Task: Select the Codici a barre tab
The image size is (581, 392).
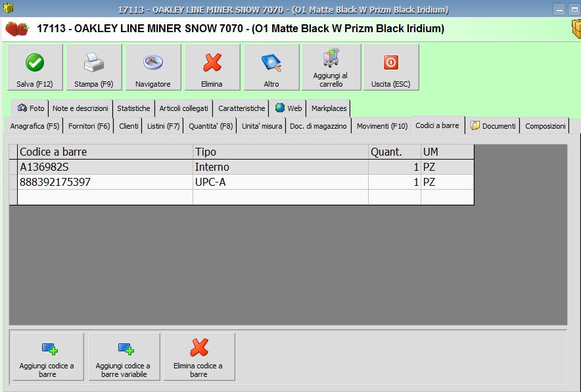Action: tap(437, 125)
